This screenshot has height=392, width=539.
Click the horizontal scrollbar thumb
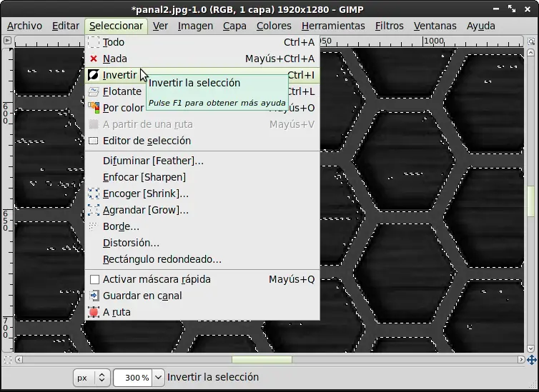pyautogui.click(x=262, y=360)
